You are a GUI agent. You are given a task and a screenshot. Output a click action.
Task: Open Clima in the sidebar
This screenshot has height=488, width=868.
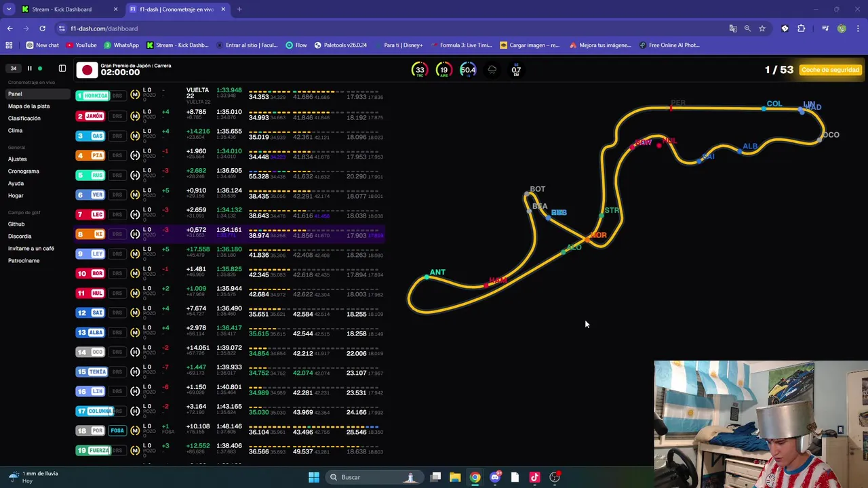coord(16,131)
